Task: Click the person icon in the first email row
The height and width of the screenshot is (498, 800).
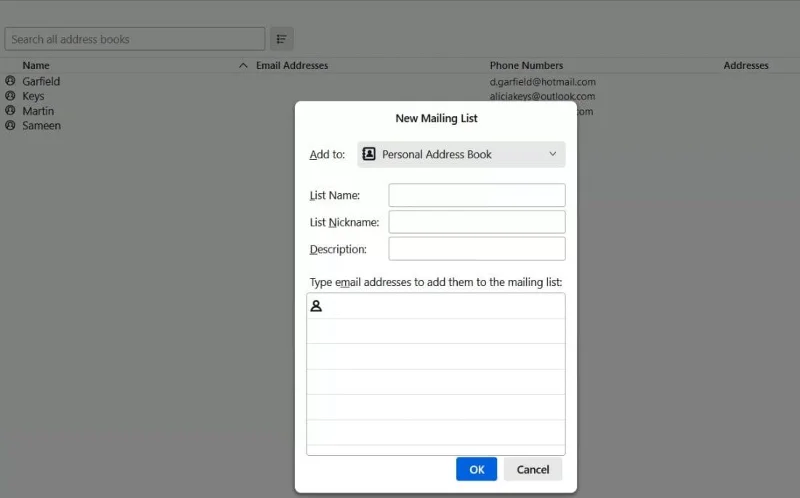Action: (316, 306)
